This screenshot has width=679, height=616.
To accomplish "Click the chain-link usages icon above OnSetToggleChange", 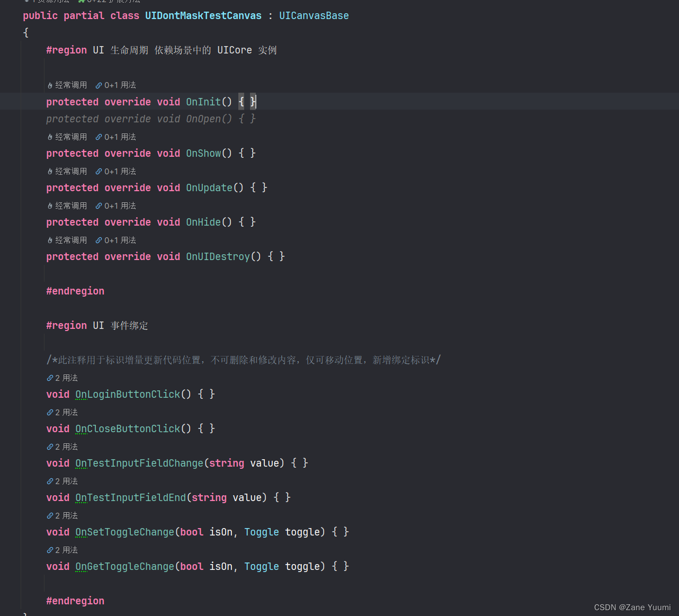I will 50,516.
